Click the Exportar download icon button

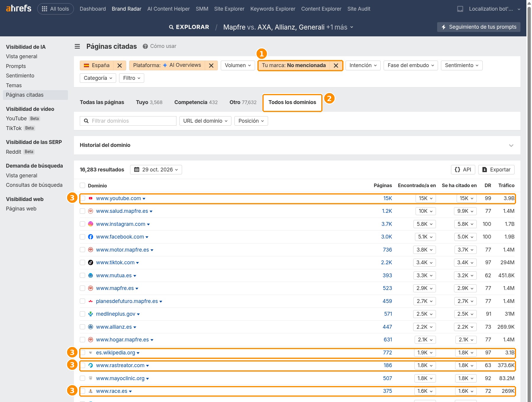[x=497, y=170]
